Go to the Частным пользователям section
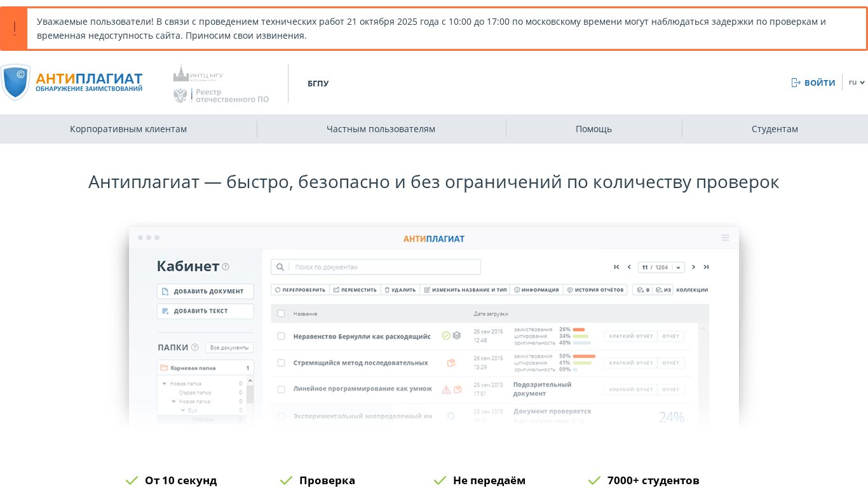The width and height of the screenshot is (868, 488). pyautogui.click(x=381, y=129)
